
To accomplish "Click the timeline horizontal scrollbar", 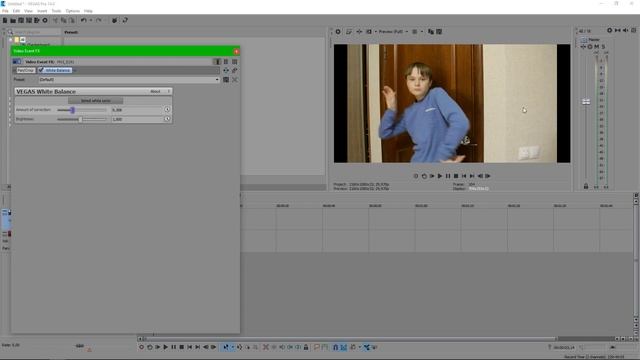I will point(350,339).
